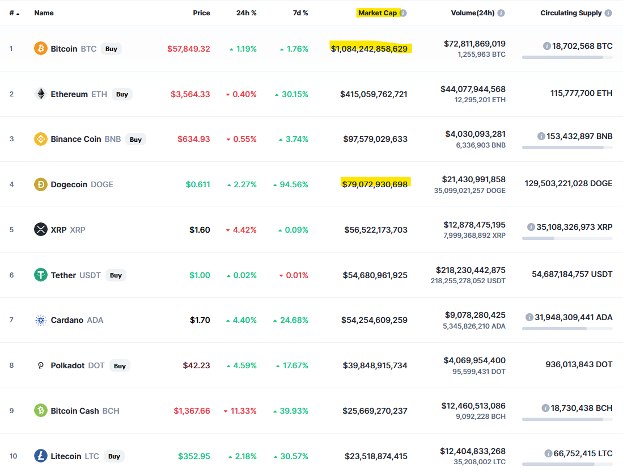Click the Bitcoin Cash supply progress bar
Viewport: 624px width, 472px height.
pos(567,419)
